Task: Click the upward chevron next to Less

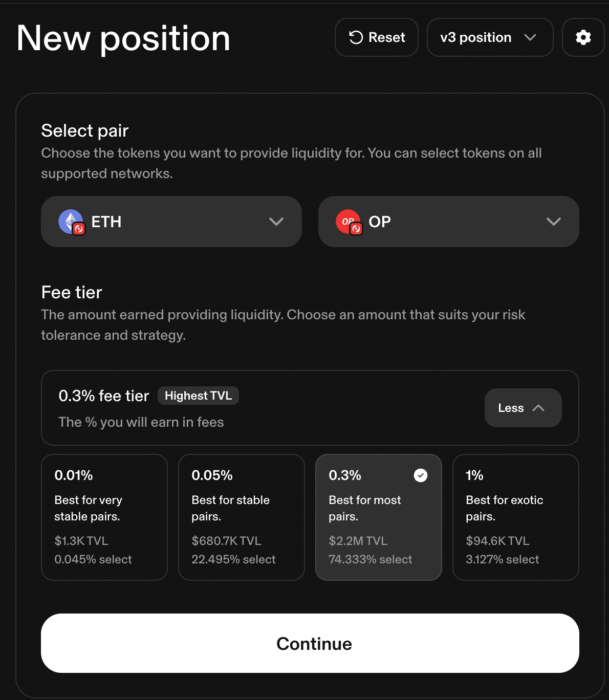Action: click(x=538, y=408)
